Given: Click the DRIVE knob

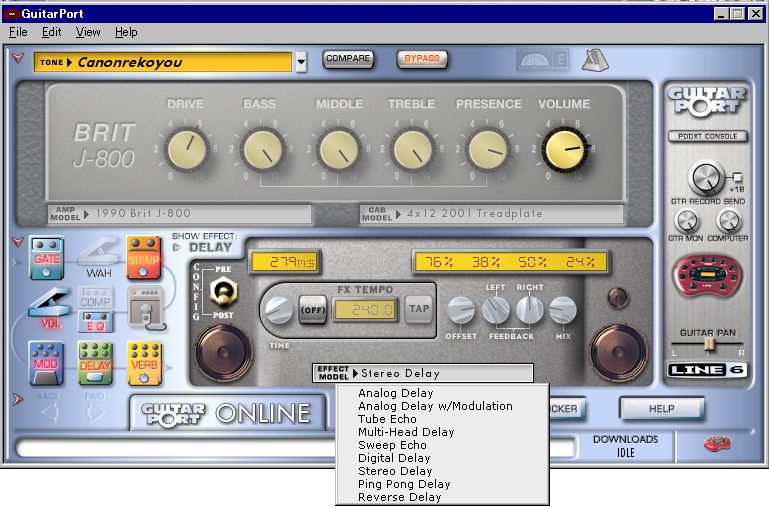Looking at the screenshot, I should (187, 150).
